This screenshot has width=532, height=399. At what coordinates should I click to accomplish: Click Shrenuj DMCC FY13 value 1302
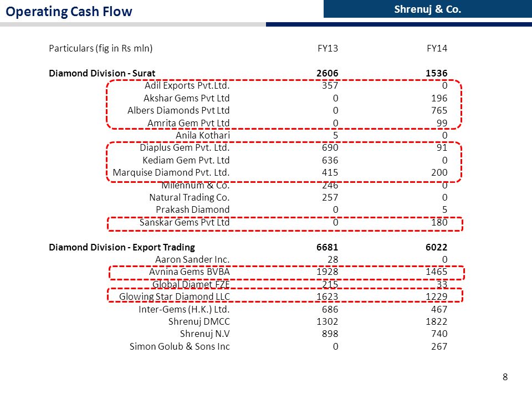pyautogui.click(x=328, y=321)
